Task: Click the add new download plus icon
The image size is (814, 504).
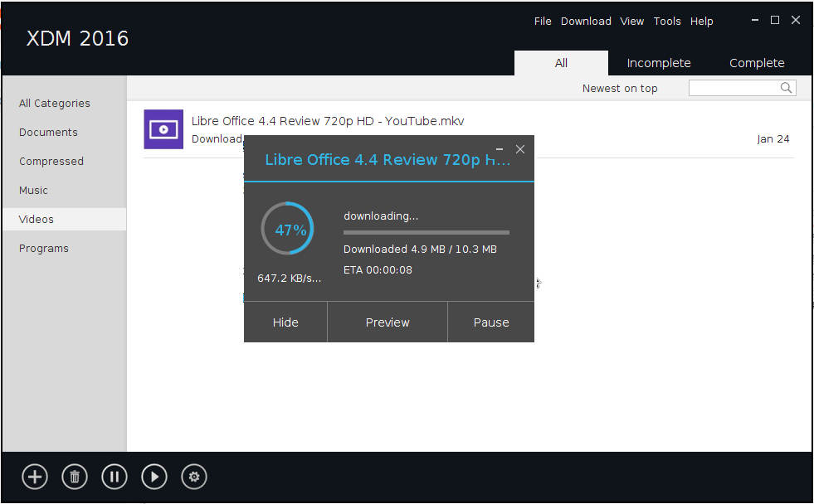Action: point(35,477)
